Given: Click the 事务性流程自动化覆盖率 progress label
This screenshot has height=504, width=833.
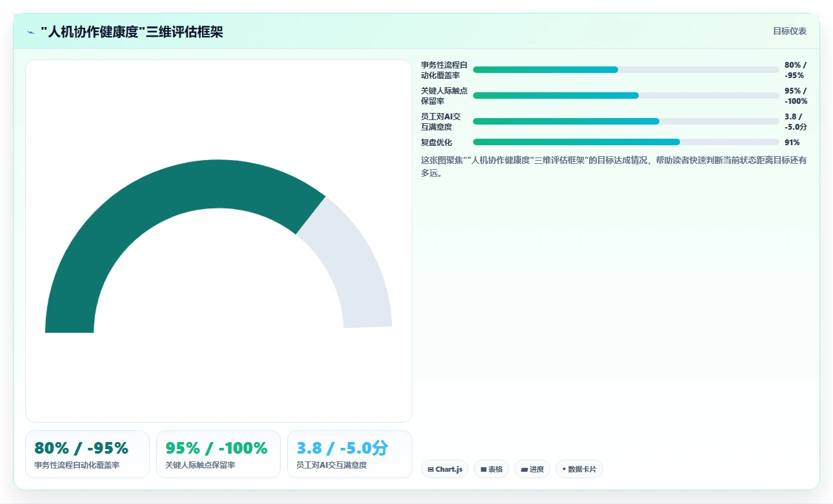Looking at the screenshot, I should [445, 70].
